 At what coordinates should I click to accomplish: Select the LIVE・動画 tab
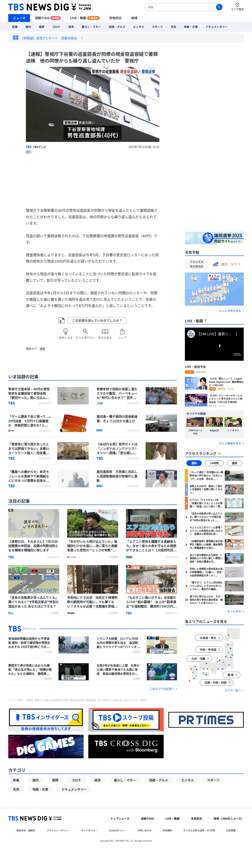point(85,18)
